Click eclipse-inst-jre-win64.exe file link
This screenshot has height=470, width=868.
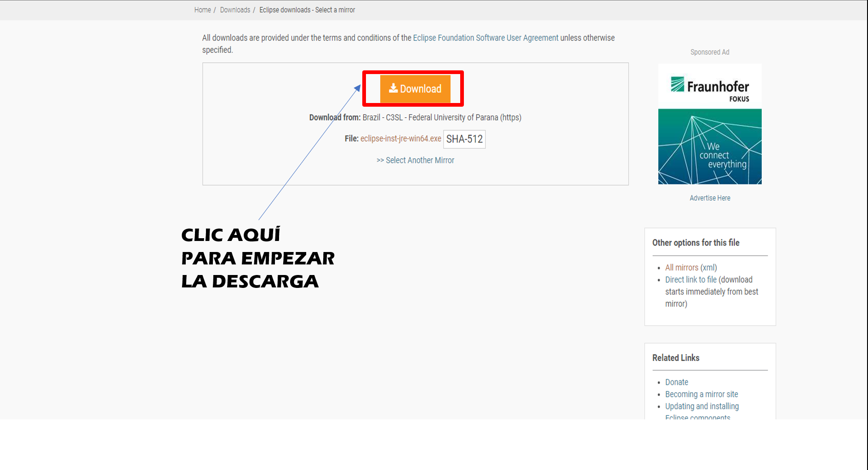coord(400,138)
